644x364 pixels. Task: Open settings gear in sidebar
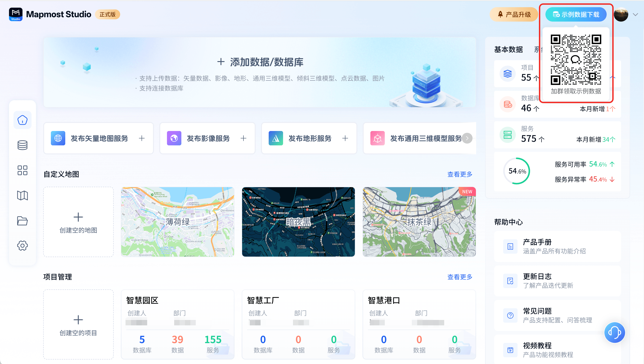tap(22, 246)
